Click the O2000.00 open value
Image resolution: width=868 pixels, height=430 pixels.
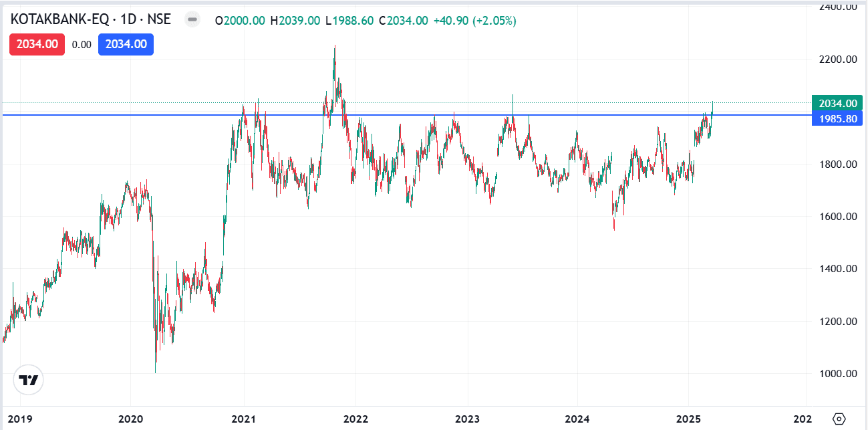point(239,21)
